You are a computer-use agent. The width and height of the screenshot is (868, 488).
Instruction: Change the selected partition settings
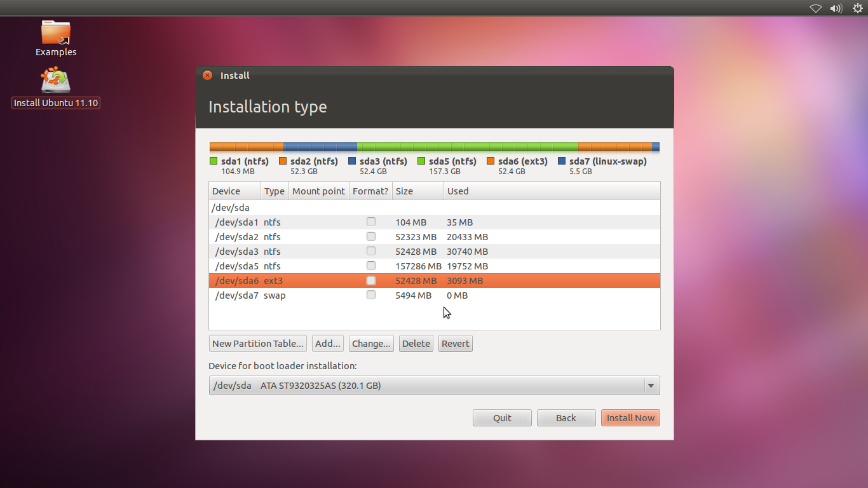[x=371, y=343]
